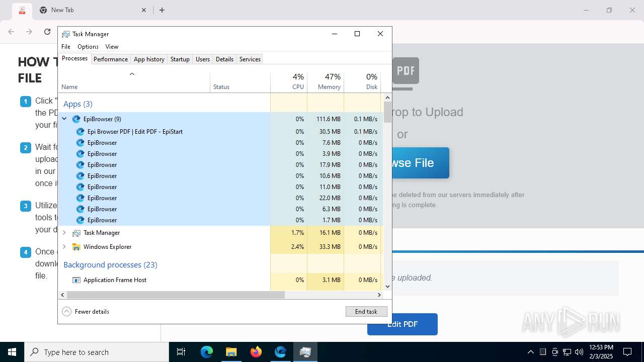Open the network status tray icon
This screenshot has height=362, width=644.
click(567, 352)
